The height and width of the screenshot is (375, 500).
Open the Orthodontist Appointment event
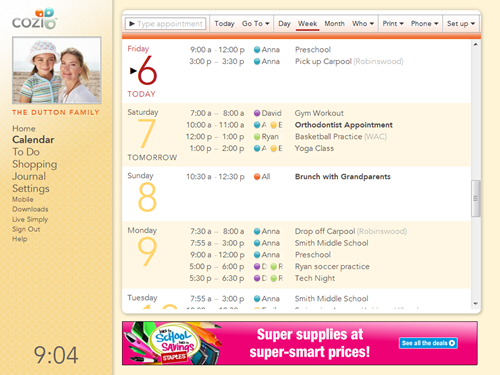pos(344,125)
